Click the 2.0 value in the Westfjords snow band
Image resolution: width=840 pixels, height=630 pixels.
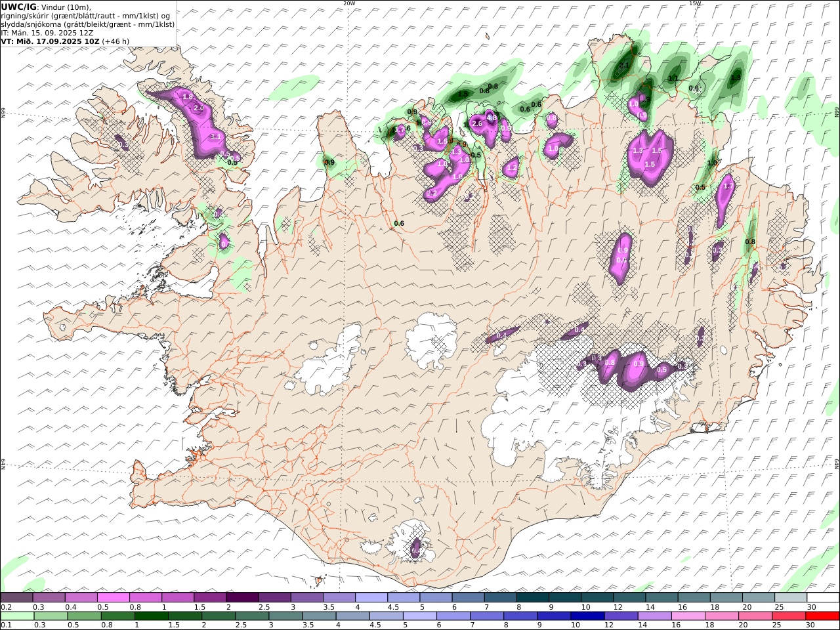click(199, 108)
